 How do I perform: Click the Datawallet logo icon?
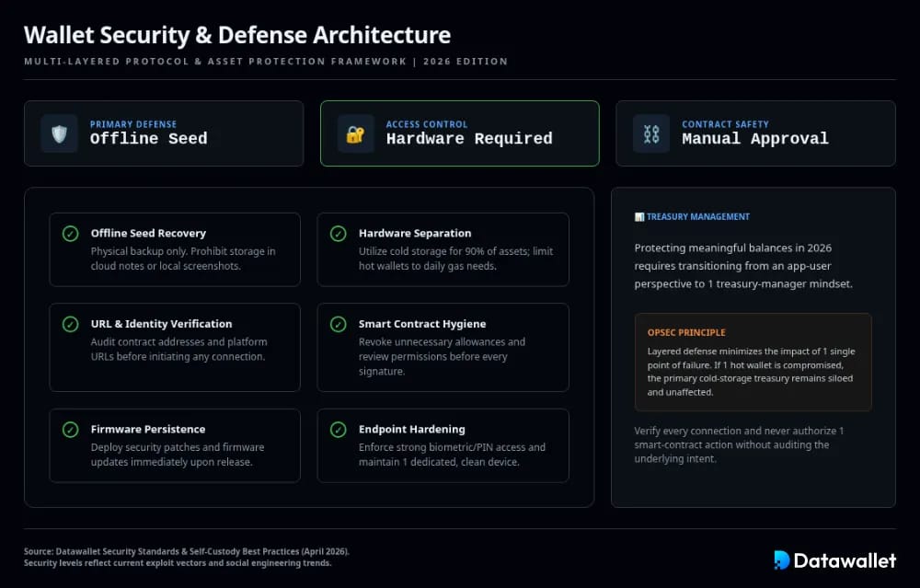click(x=781, y=559)
